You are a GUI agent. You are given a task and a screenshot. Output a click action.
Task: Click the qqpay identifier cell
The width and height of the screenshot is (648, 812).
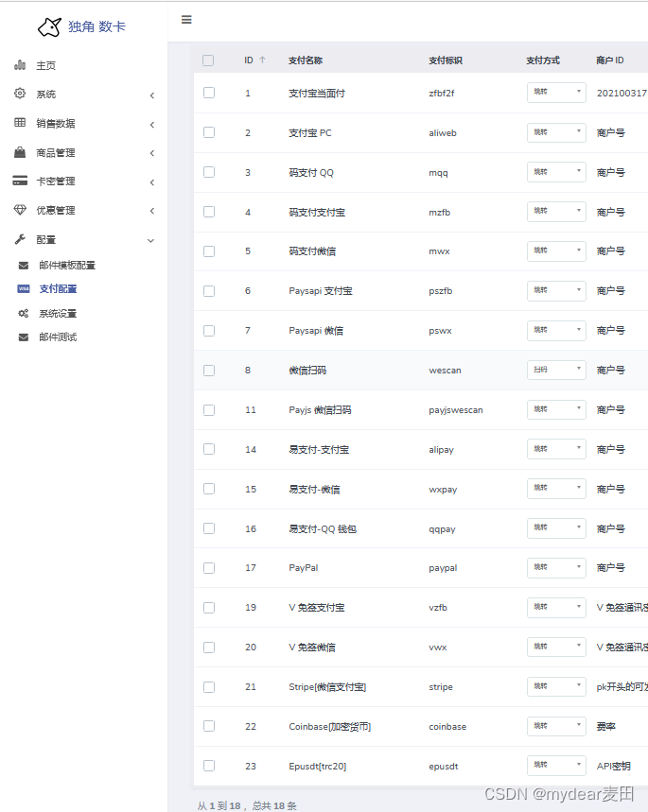point(442,529)
